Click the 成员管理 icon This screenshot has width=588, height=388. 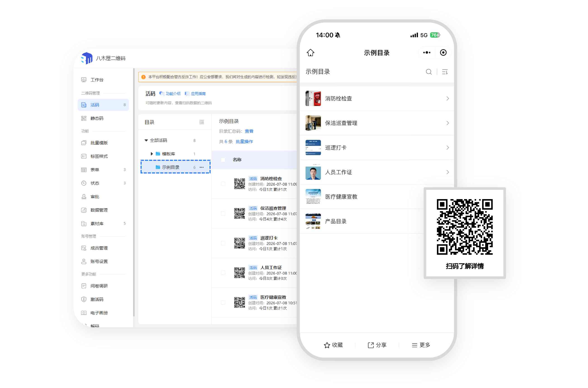(84, 248)
